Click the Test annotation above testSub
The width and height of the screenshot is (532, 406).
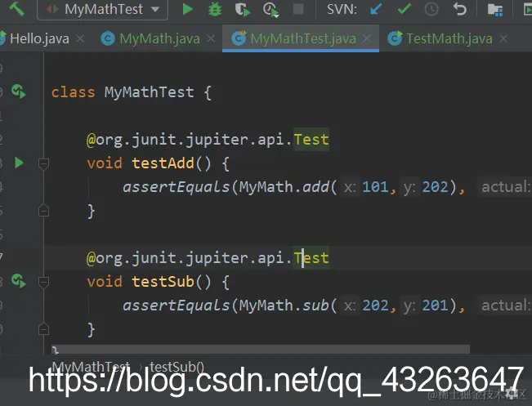coord(311,258)
